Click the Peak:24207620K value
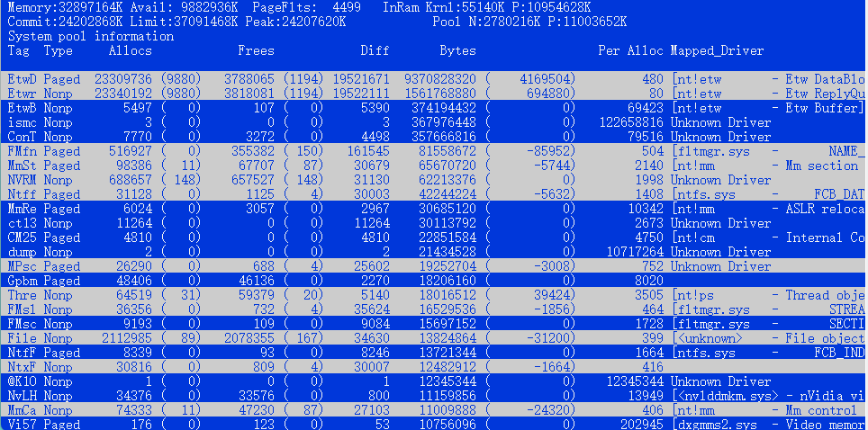 [295, 22]
